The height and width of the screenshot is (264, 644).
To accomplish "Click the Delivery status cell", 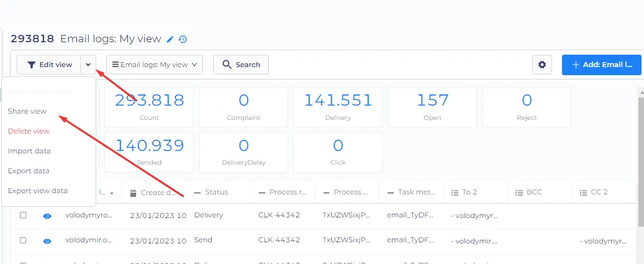I will (x=209, y=215).
